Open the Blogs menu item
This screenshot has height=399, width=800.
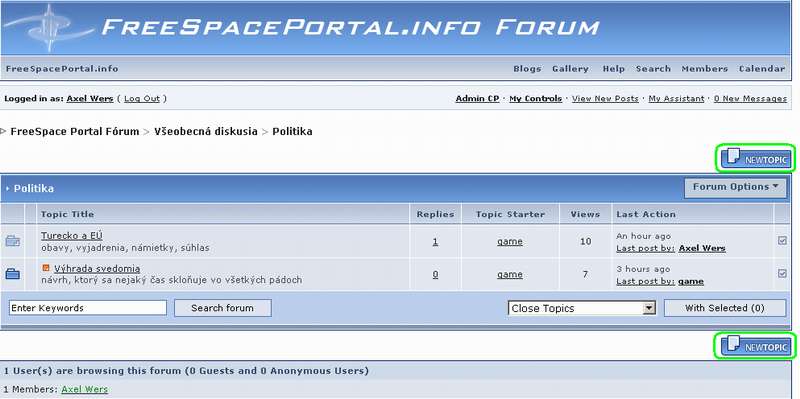tap(527, 69)
